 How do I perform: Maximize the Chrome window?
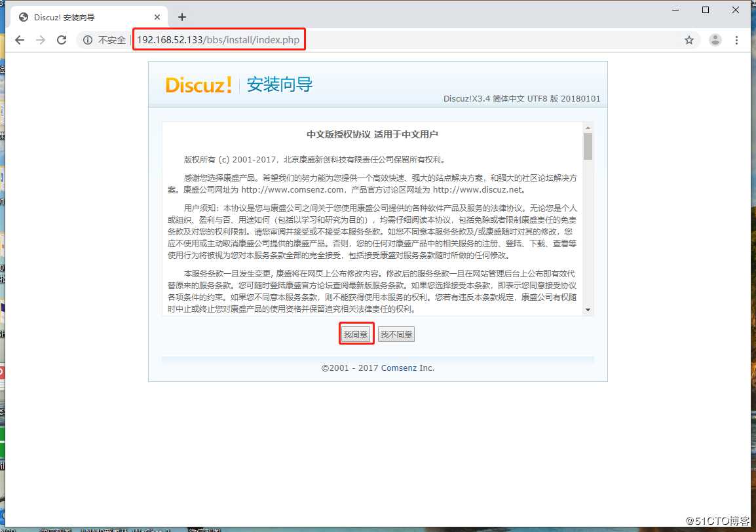[x=706, y=10]
